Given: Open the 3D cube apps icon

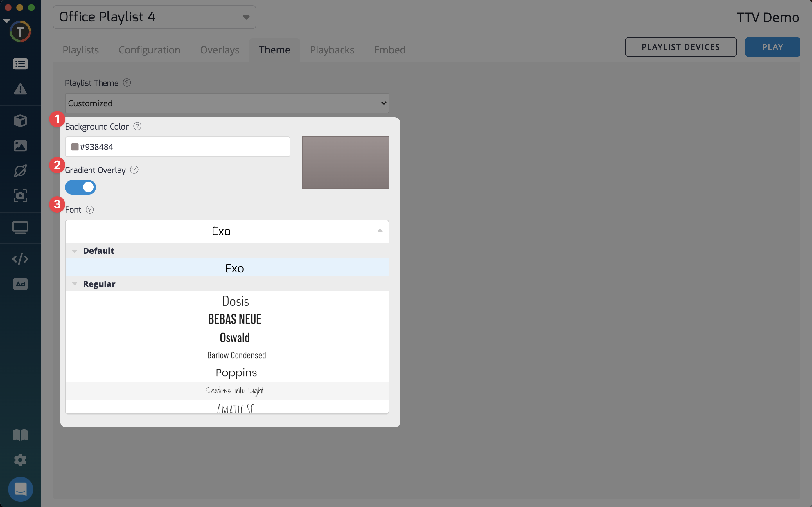Looking at the screenshot, I should pos(20,121).
